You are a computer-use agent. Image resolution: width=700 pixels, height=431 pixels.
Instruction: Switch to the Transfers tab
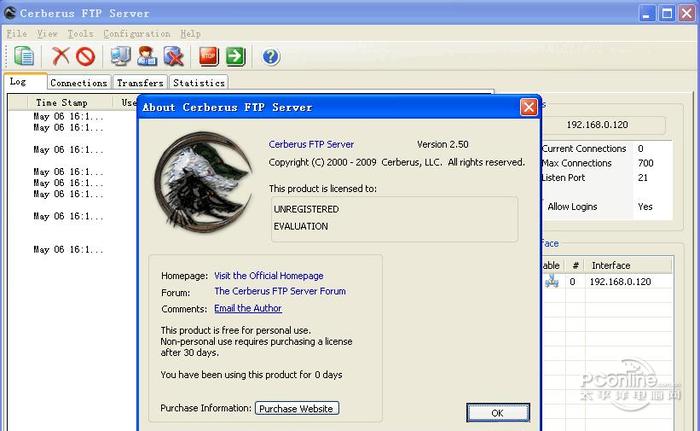[x=140, y=83]
